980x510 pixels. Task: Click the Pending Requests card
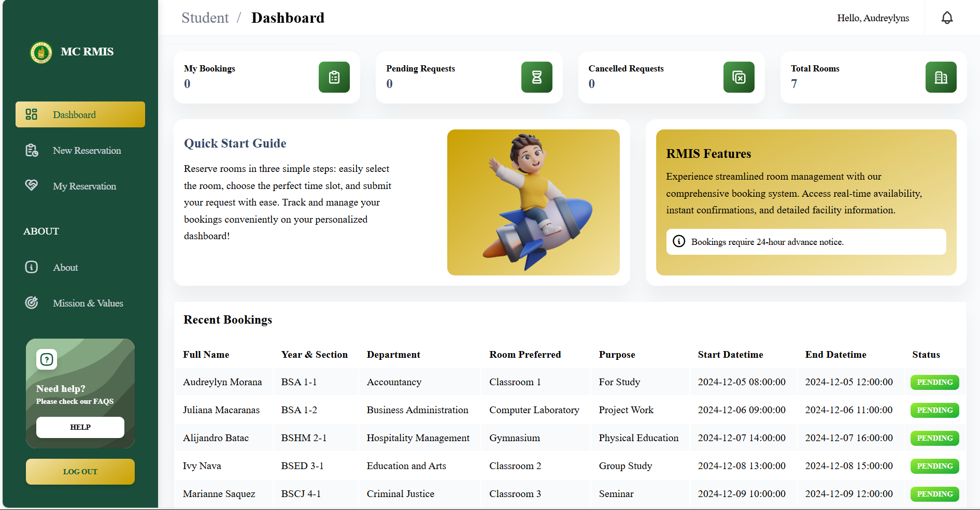469,77
